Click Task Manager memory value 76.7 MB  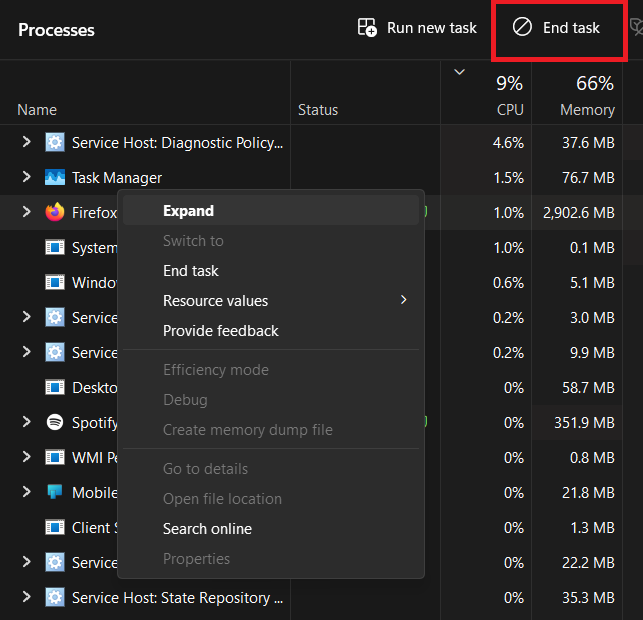tap(588, 178)
